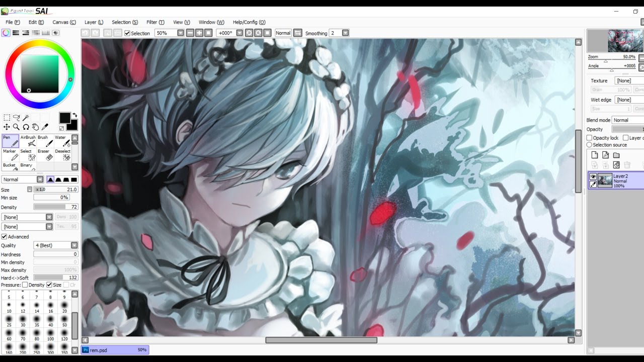Activate the rotate view tool

point(26,127)
